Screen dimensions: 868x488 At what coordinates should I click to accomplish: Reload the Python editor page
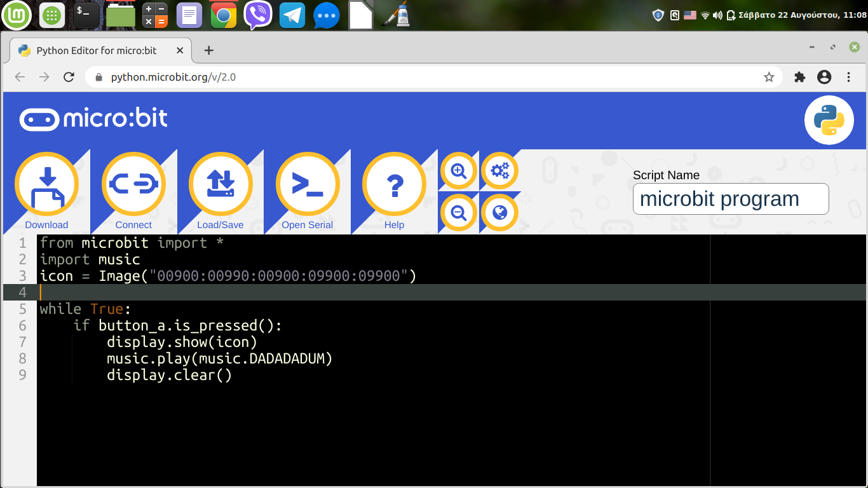pyautogui.click(x=69, y=76)
